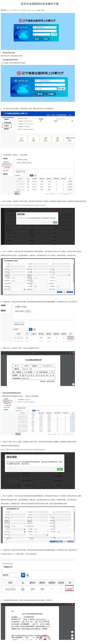Open the 218.60.151.72:8088 login URL link

point(22,10)
